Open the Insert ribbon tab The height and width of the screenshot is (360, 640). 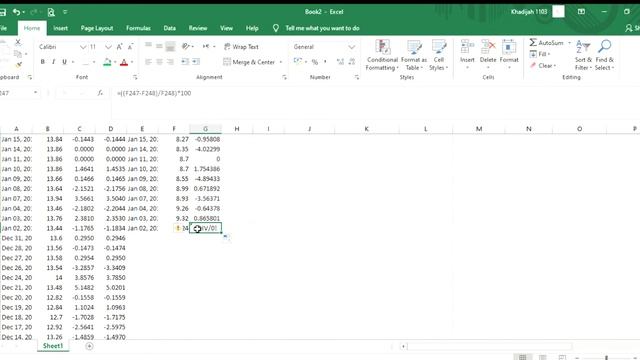pos(60,28)
